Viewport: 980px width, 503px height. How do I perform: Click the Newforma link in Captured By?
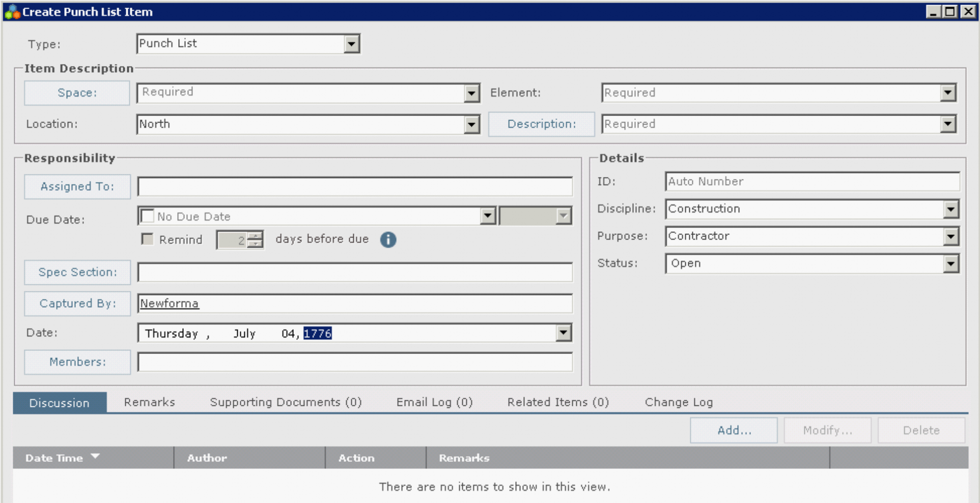pos(169,304)
